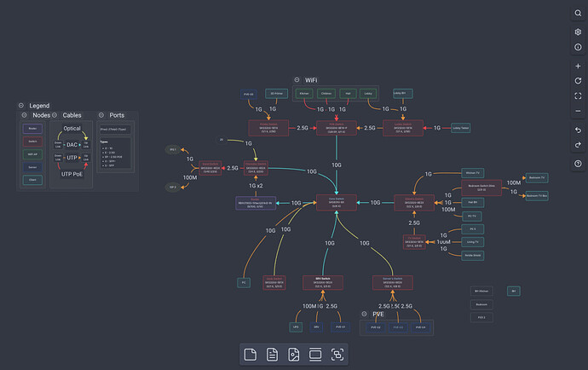Click the zoom-to-fit icon
Viewport: 588px width, 370px height.
point(577,95)
